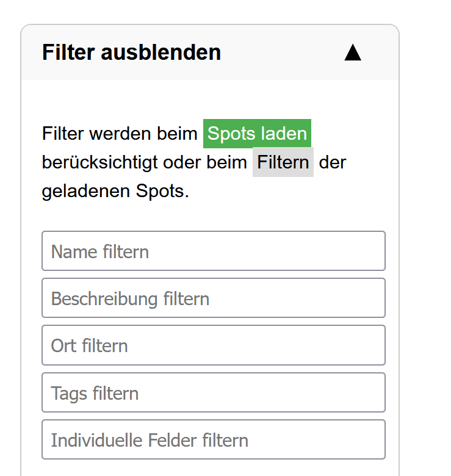Click into the 'Beschreibung filtern' text box

213,298
